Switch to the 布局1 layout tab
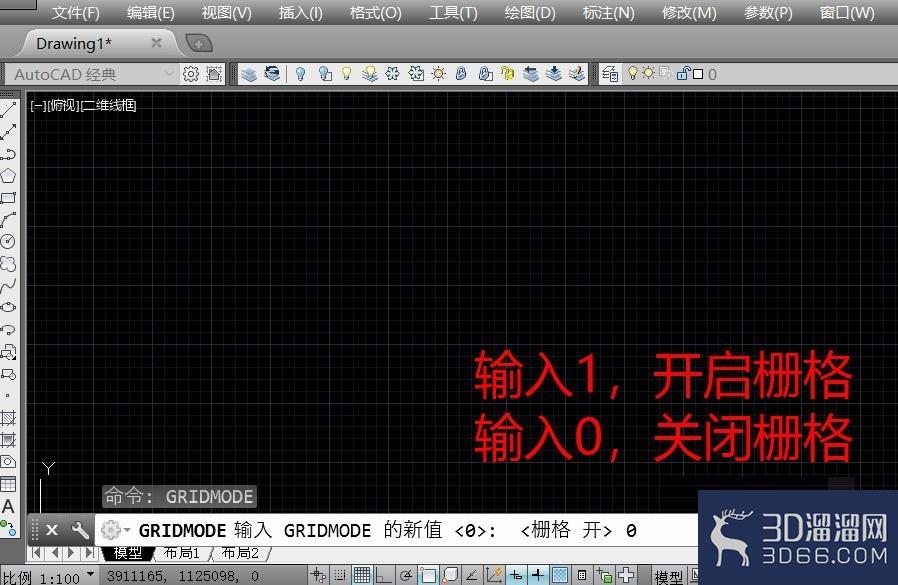This screenshot has width=898, height=585. click(x=182, y=553)
